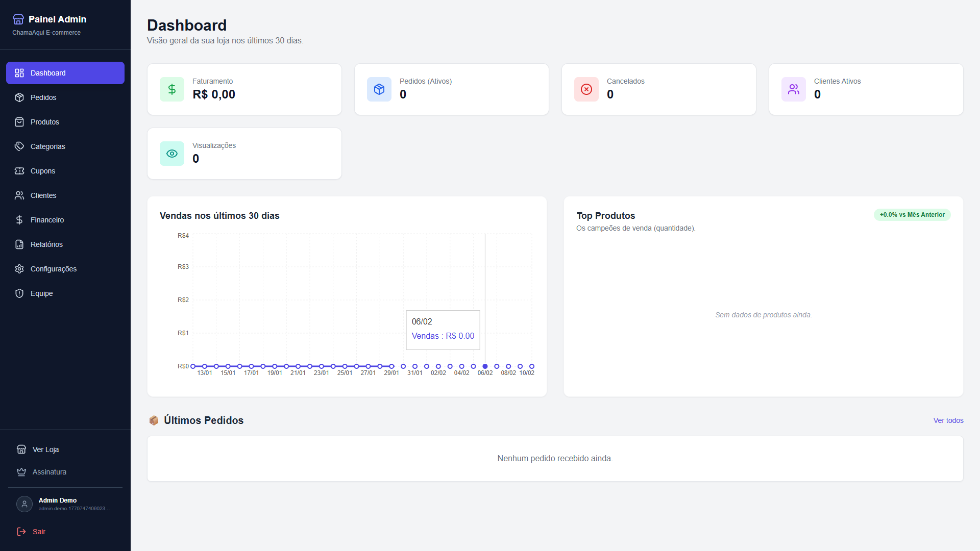Image resolution: width=980 pixels, height=551 pixels.
Task: Click the filled 06/02 data point on chart
Action: pyautogui.click(x=485, y=366)
